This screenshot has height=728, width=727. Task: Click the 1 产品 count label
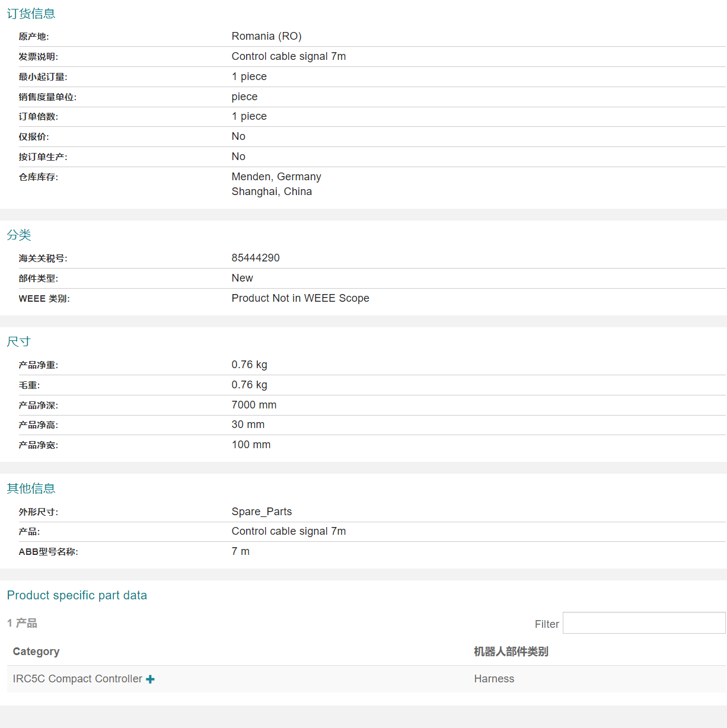pos(22,623)
